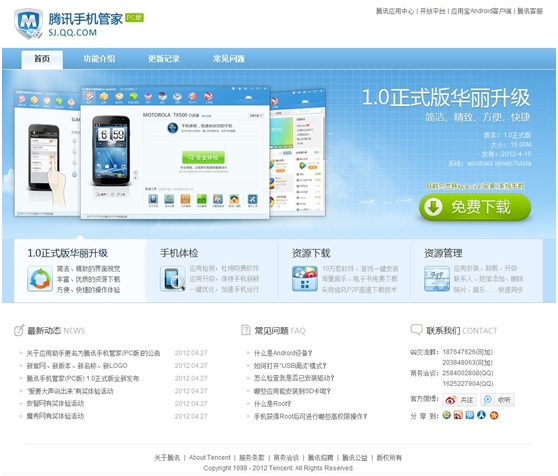
Task: Open FAQ 手机获得Root后可进行哪些高权限操作?
Action: point(310,416)
